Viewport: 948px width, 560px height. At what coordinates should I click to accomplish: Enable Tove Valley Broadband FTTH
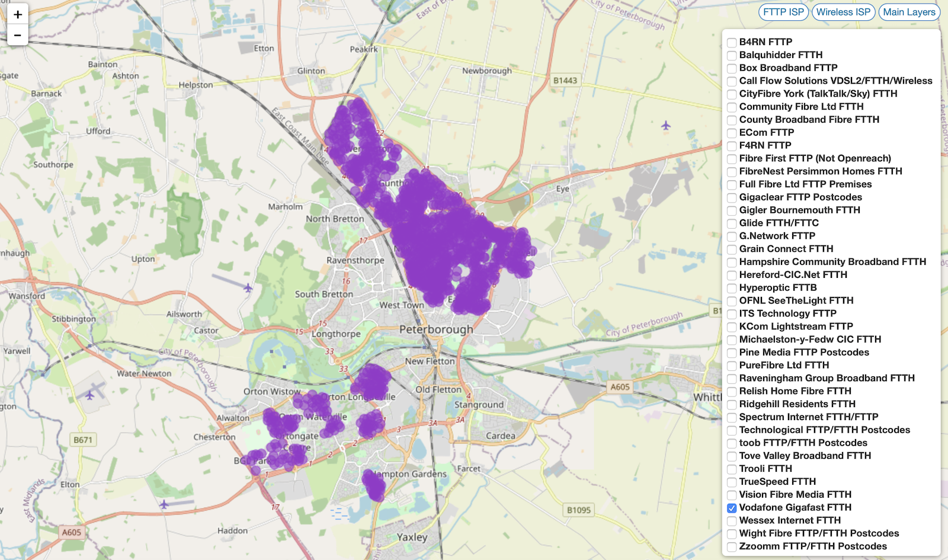tap(732, 456)
